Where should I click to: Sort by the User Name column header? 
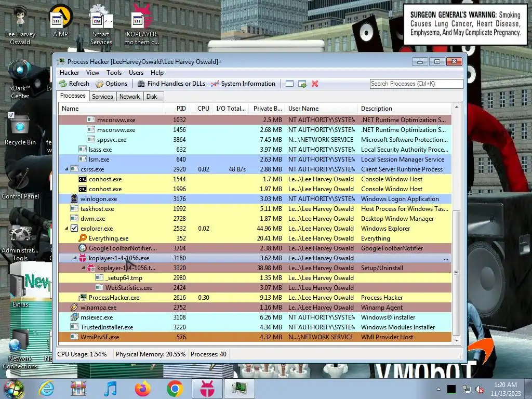321,109
